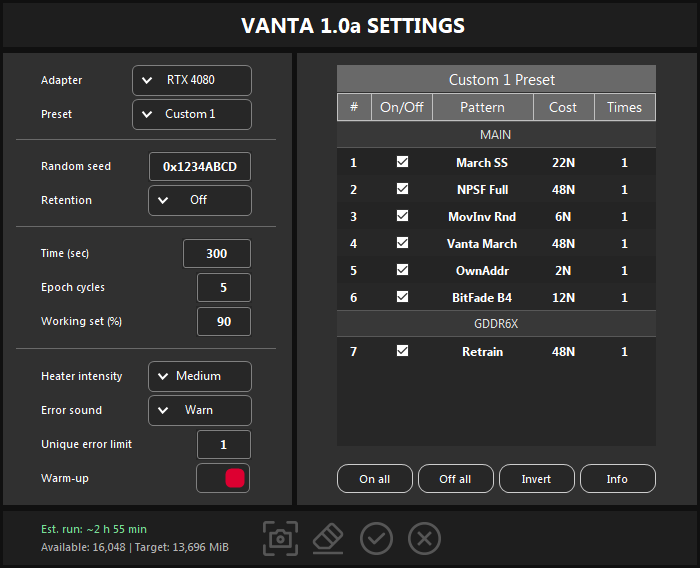Click the Epoch cycles field
This screenshot has width=700, height=568.
(224, 288)
